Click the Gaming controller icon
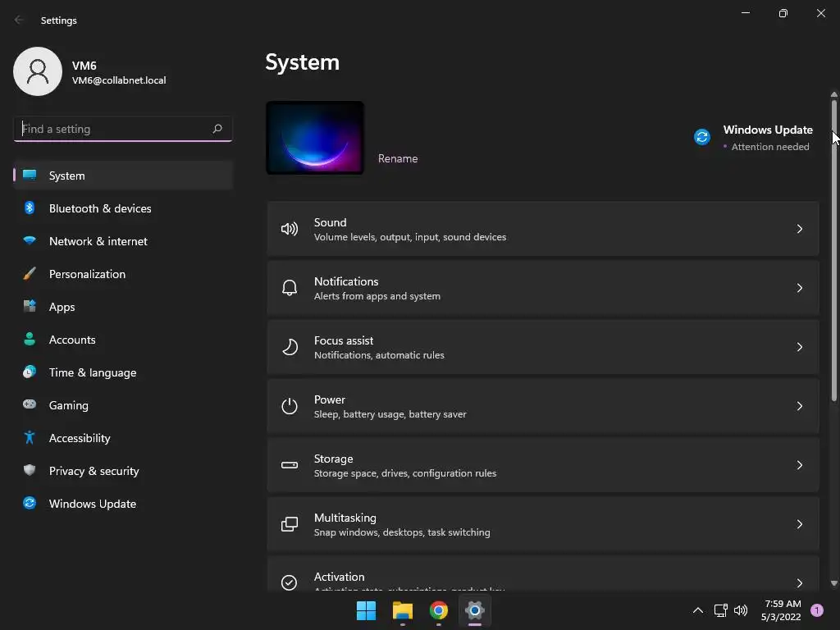The image size is (840, 630). coord(30,404)
